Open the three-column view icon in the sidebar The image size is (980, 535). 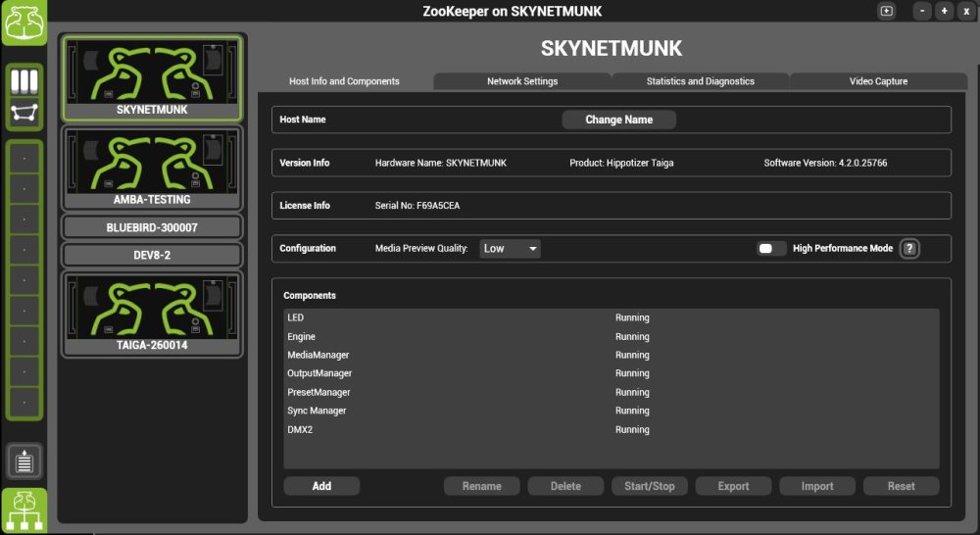(24, 81)
